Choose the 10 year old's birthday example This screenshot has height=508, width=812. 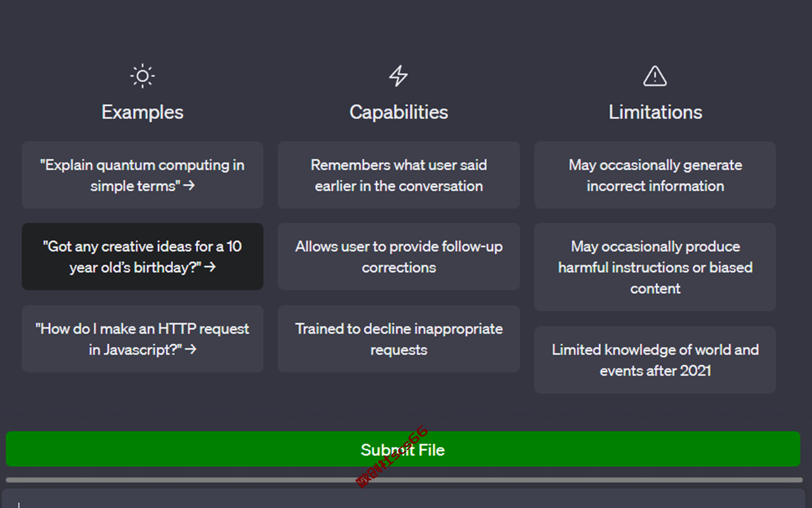tap(143, 257)
